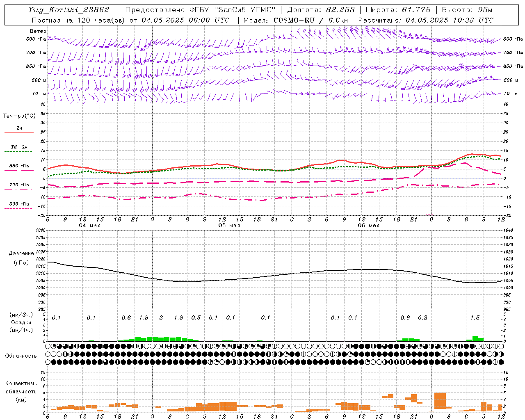The height and width of the screenshot is (420, 525).
Task: Select the forecast line Прогноз на 120 часа(ов)
Action: click(x=79, y=20)
